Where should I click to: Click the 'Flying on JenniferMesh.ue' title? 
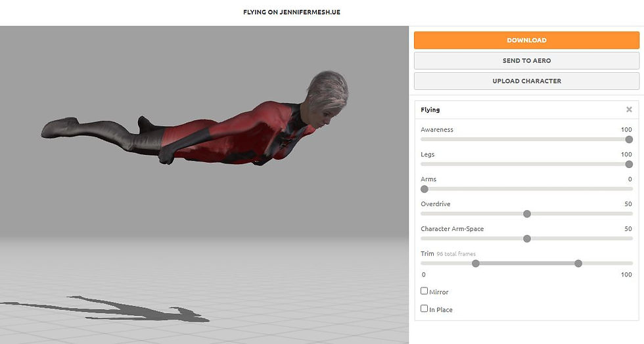(292, 12)
